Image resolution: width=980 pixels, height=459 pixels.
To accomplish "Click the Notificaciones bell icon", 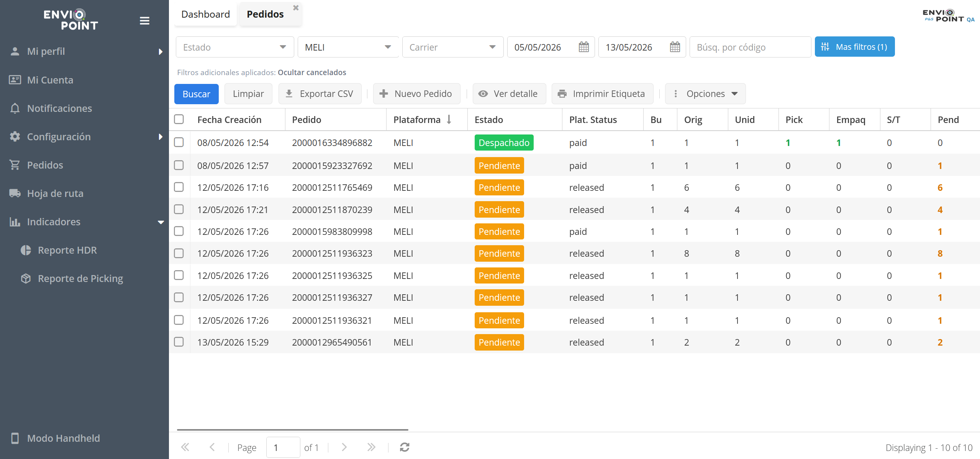I will click(15, 108).
